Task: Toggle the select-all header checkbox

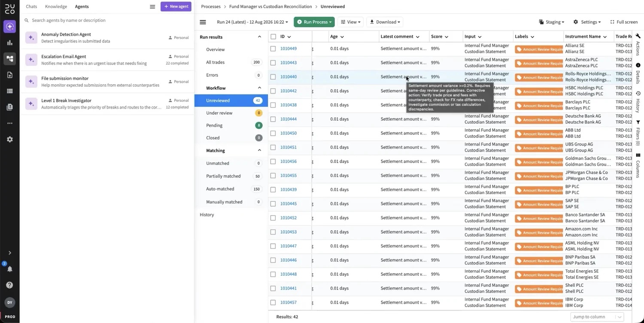Action: tap(273, 37)
